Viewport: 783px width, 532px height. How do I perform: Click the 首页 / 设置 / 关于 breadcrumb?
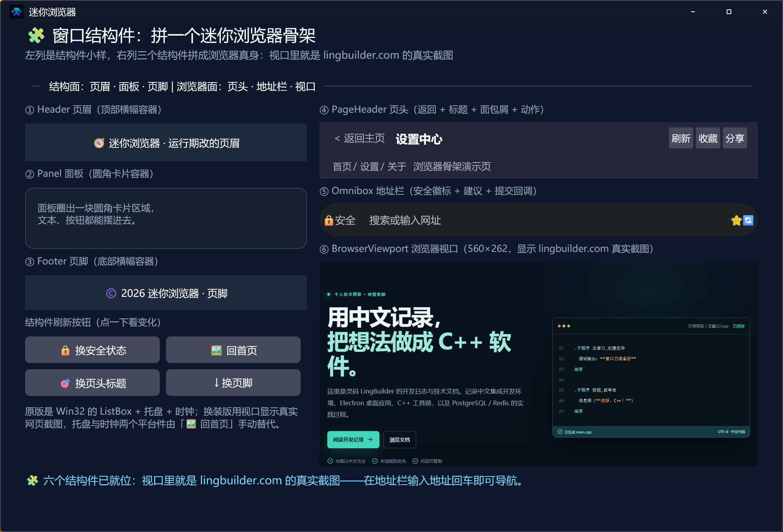click(x=369, y=167)
